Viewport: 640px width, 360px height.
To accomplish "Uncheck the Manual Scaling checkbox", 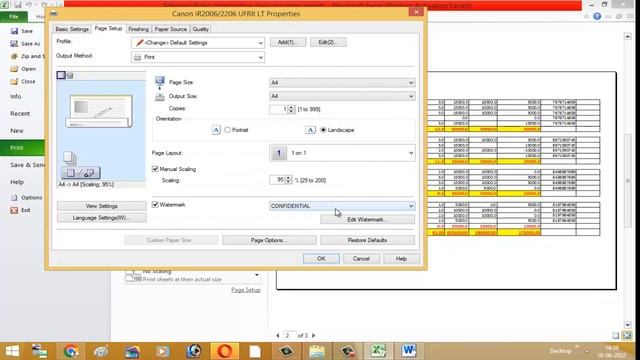I will pyautogui.click(x=155, y=169).
